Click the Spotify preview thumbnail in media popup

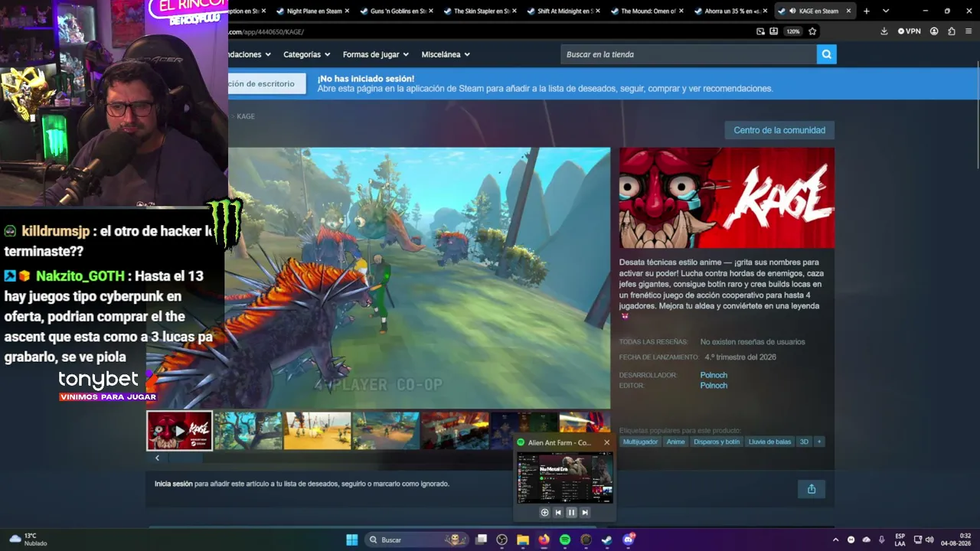pyautogui.click(x=565, y=478)
